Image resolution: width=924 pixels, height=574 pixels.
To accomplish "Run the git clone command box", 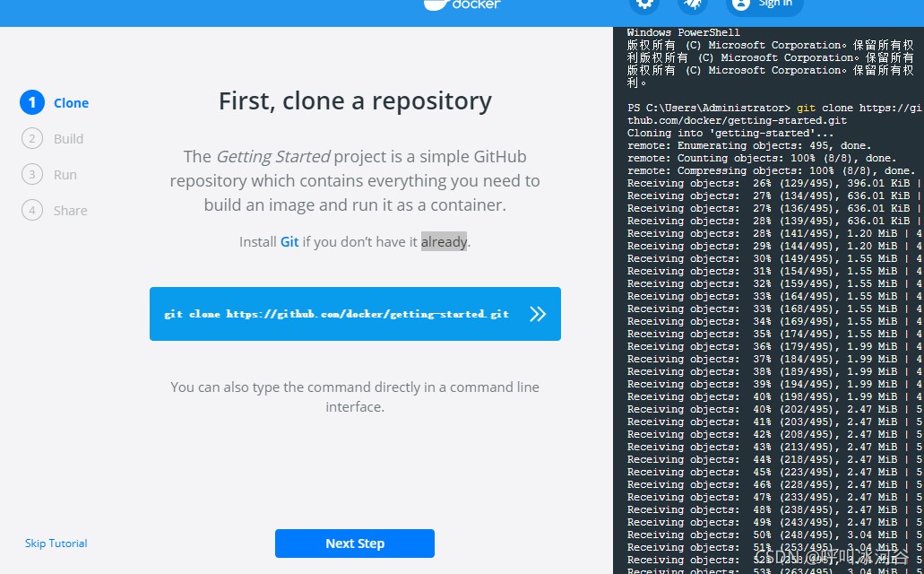I will (355, 314).
